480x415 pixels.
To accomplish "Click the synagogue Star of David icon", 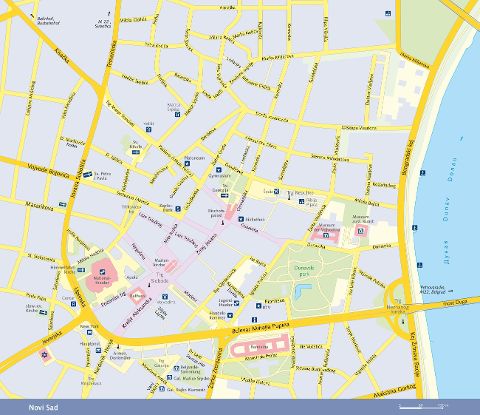I will [x=44, y=355].
